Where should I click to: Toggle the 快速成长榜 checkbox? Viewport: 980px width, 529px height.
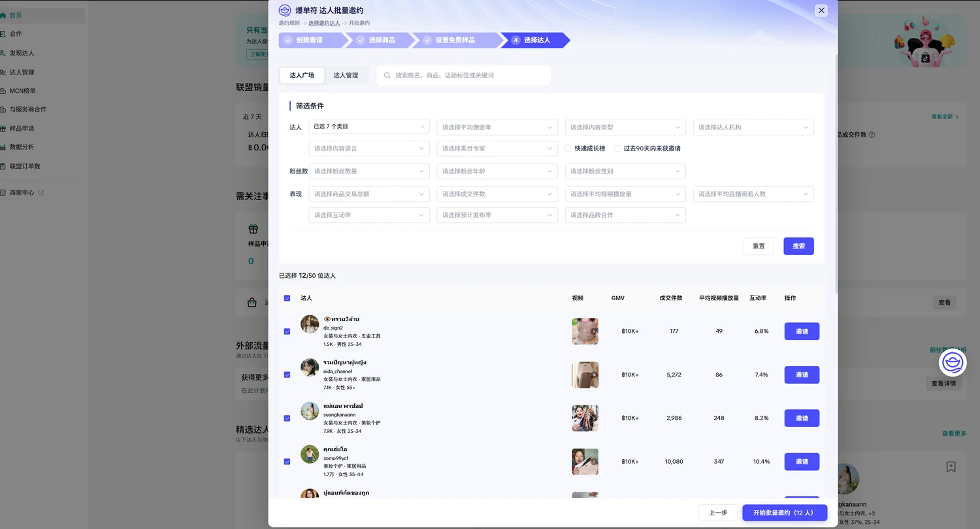coord(568,148)
